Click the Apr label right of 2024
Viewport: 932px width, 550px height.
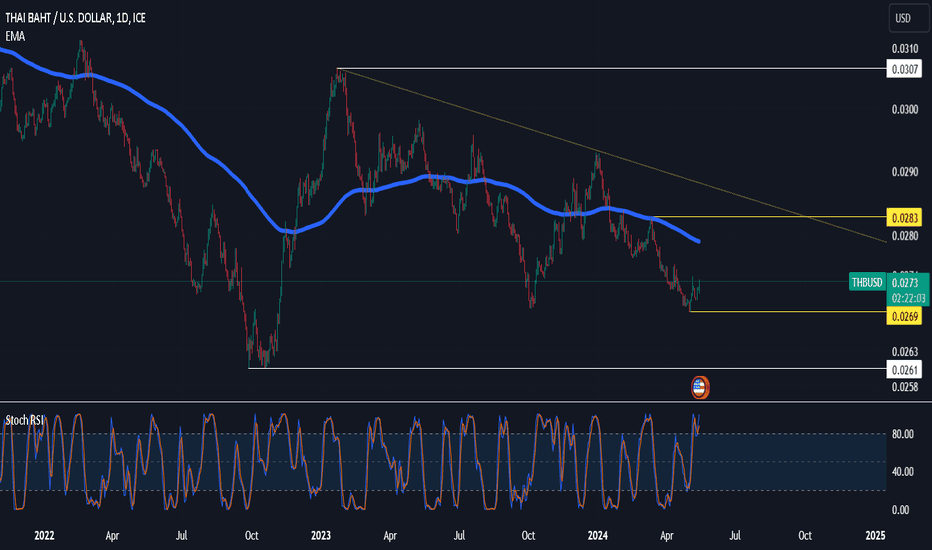coord(667,535)
